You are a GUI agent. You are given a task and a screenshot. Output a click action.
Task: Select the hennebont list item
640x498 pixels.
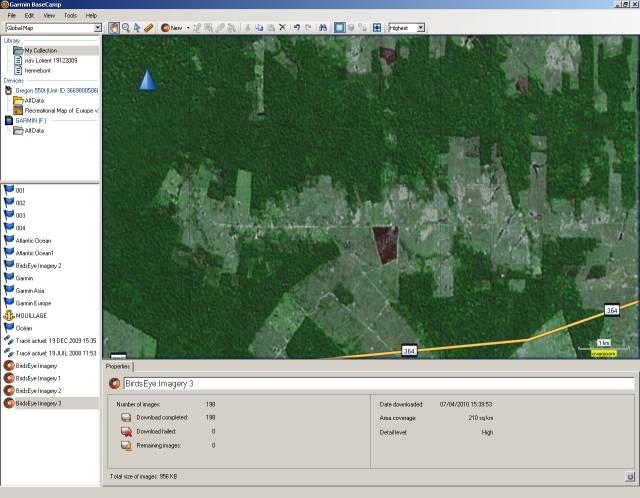(x=38, y=71)
